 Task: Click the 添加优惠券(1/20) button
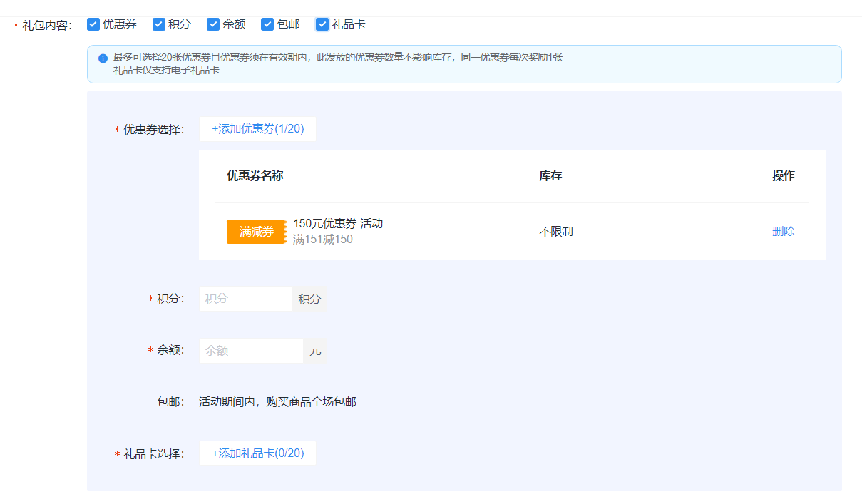click(257, 129)
